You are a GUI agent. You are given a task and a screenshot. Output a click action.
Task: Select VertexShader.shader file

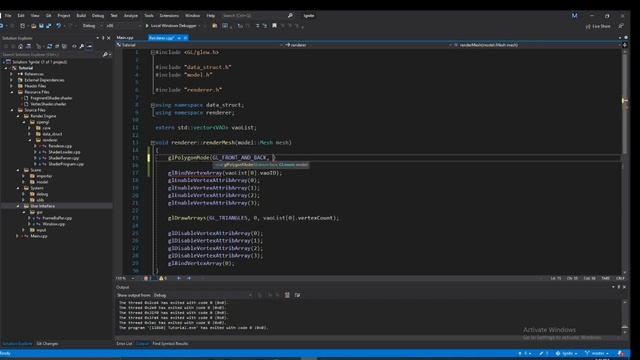(x=48, y=104)
